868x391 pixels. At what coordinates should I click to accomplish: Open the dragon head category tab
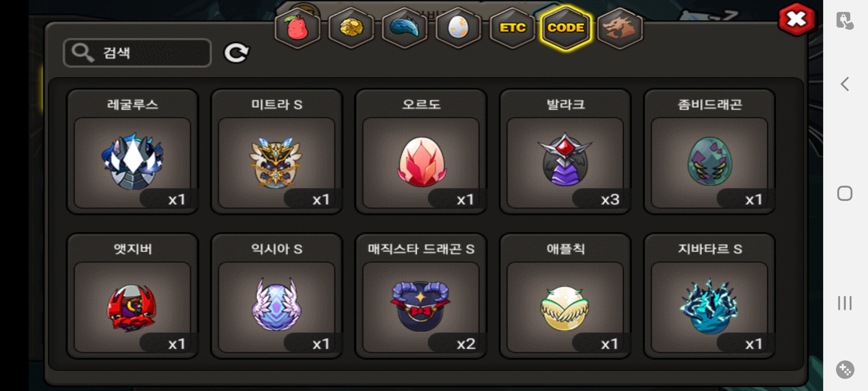tap(620, 28)
